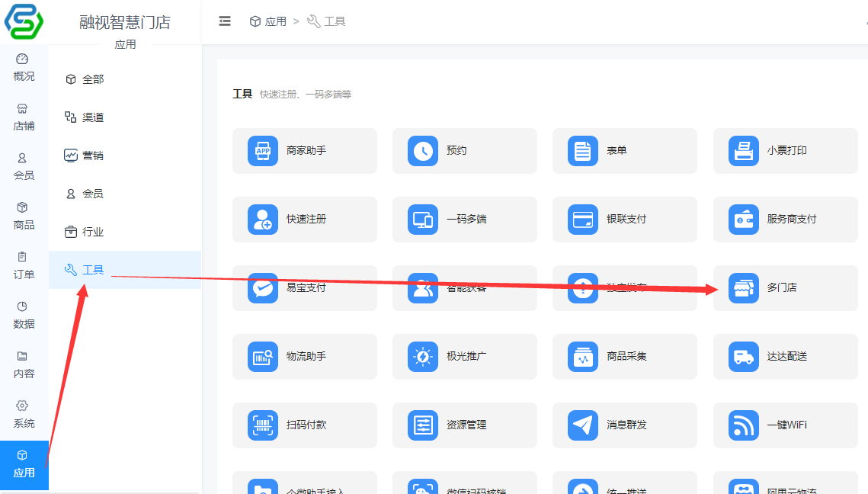868x494 pixels.
Task: Select the 行业 application category
Action: [x=124, y=232]
